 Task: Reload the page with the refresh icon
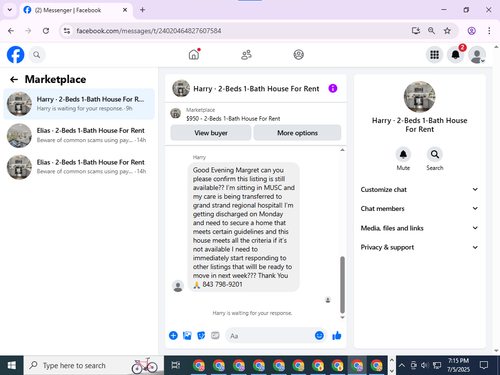(46, 31)
